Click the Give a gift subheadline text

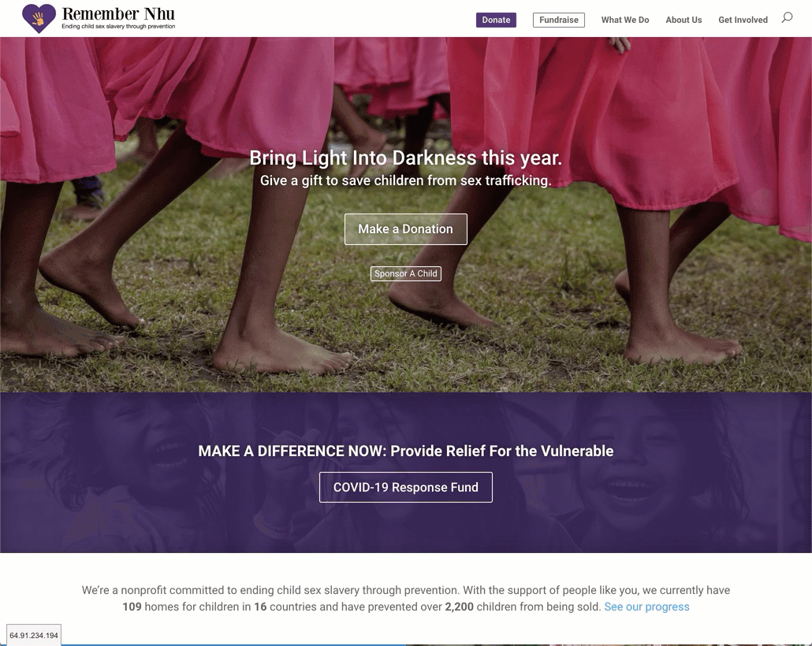click(x=406, y=180)
